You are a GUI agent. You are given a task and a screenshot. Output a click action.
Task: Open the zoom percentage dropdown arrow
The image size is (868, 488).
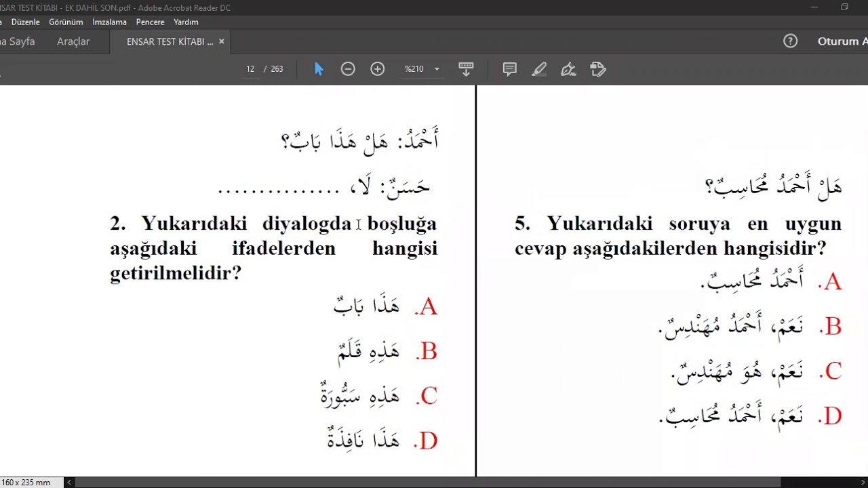pos(437,69)
